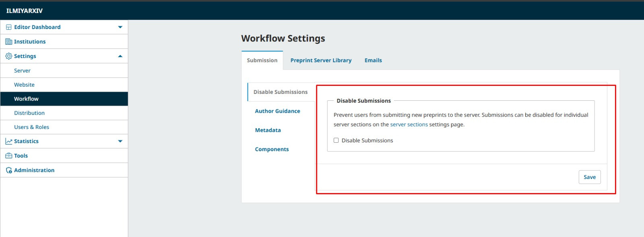Expand the Statistics dropdown arrow
Viewport: 644px width, 237px height.
coord(120,141)
